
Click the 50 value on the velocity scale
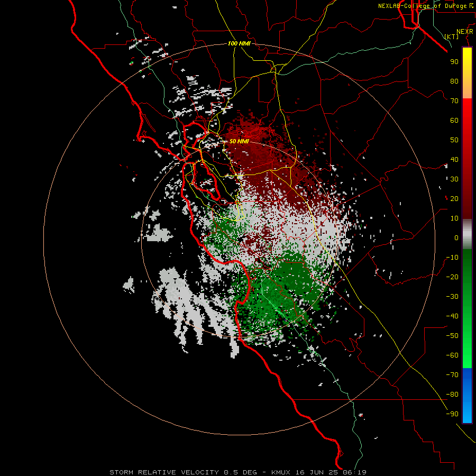point(454,140)
